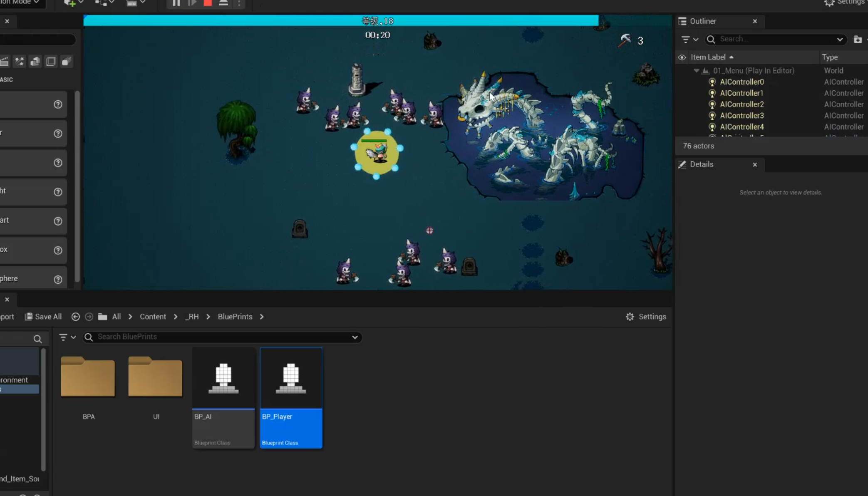Navigate to Content in breadcrumb path
The width and height of the screenshot is (868, 496).
click(x=153, y=317)
